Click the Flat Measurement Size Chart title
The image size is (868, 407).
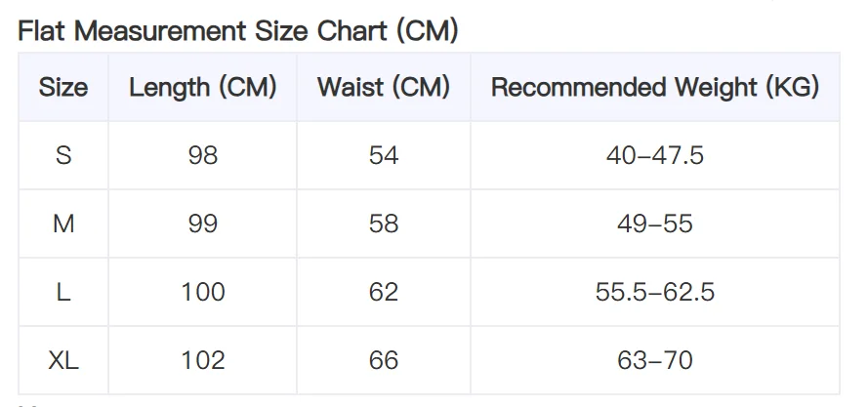pyautogui.click(x=238, y=31)
